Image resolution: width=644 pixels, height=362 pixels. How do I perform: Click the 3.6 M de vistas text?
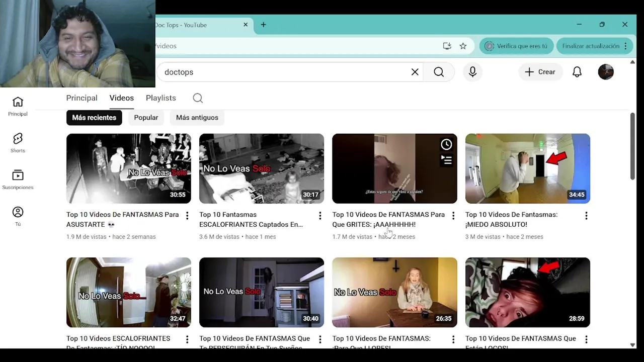click(219, 237)
